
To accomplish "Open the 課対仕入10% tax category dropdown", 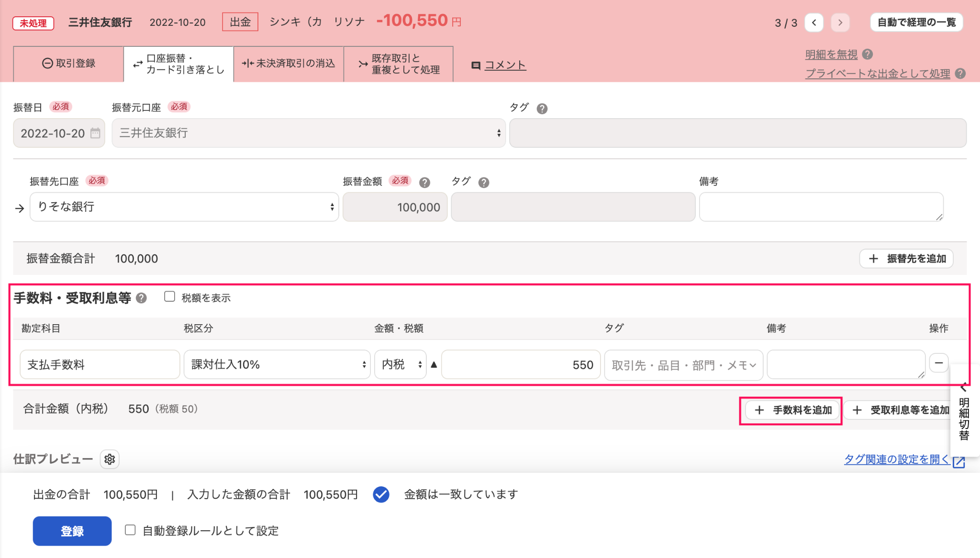I will [x=277, y=365].
